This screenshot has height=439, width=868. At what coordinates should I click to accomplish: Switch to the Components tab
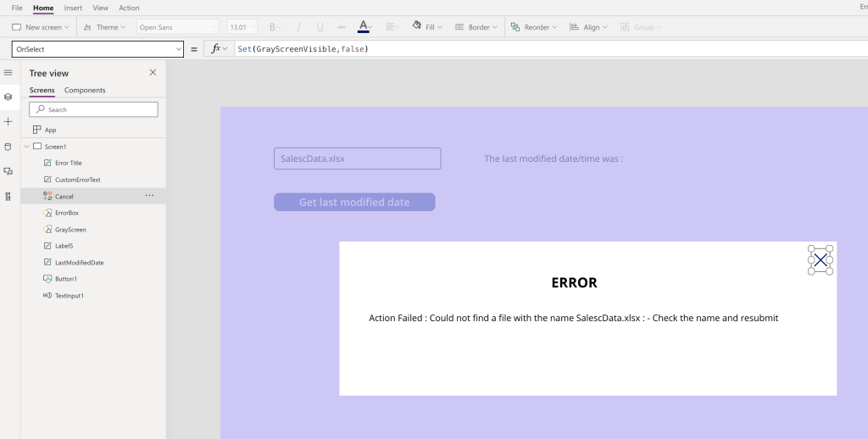click(x=85, y=90)
